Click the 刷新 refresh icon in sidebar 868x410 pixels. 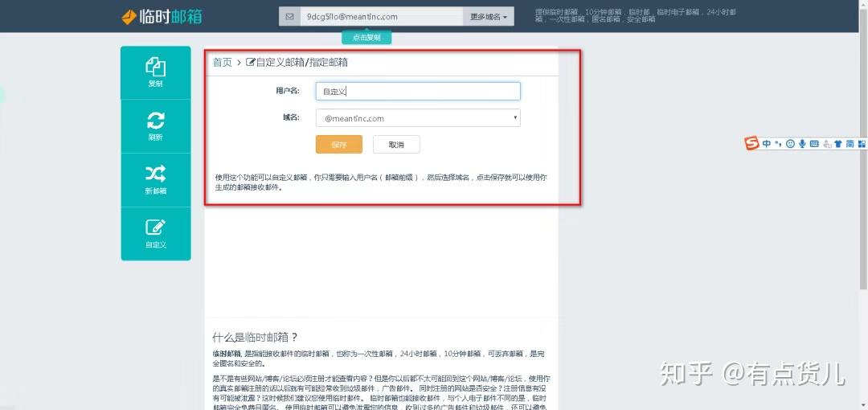[x=156, y=121]
